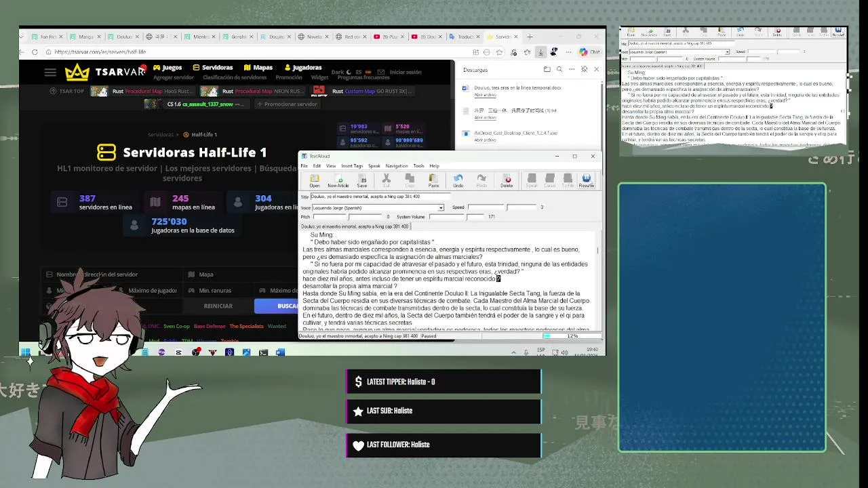
Task: Open more options in Descargas panel
Action: pos(572,69)
